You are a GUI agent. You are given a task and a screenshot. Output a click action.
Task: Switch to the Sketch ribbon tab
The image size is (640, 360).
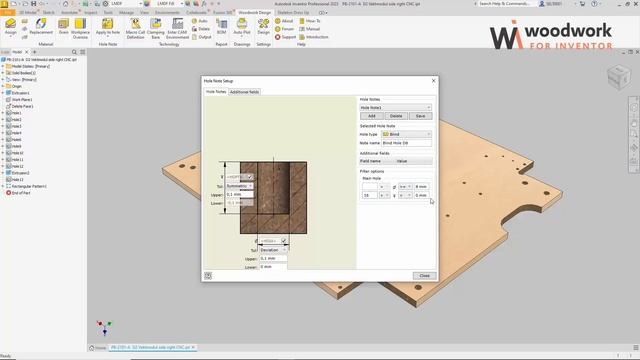point(48,13)
